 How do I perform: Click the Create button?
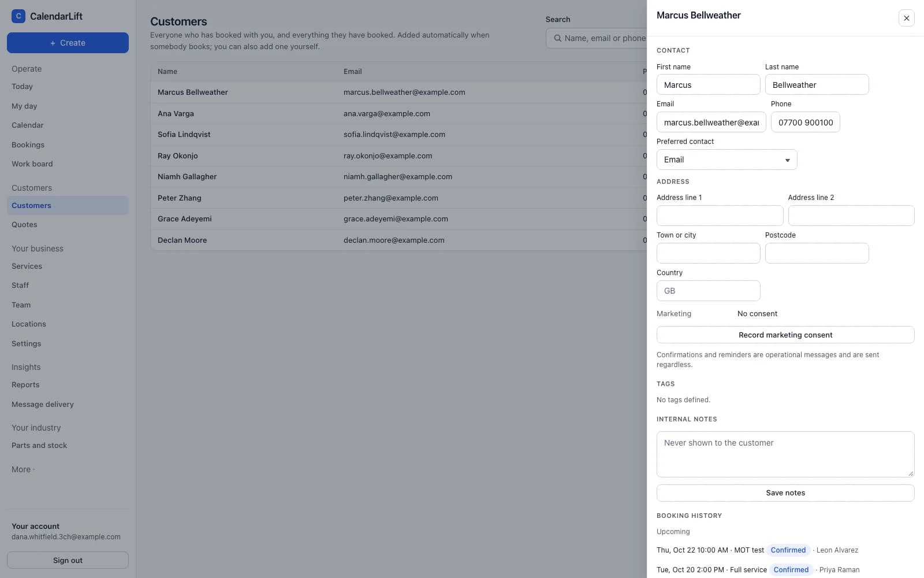pyautogui.click(x=68, y=43)
